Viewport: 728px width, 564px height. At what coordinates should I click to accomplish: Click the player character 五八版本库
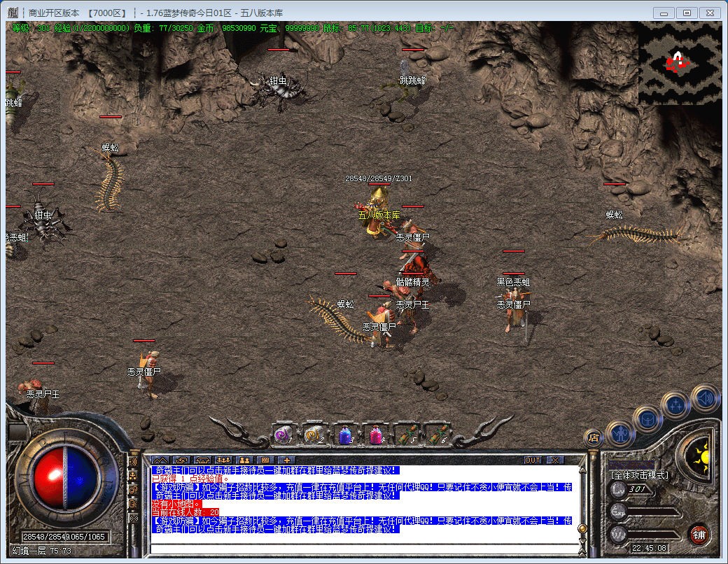pos(379,213)
